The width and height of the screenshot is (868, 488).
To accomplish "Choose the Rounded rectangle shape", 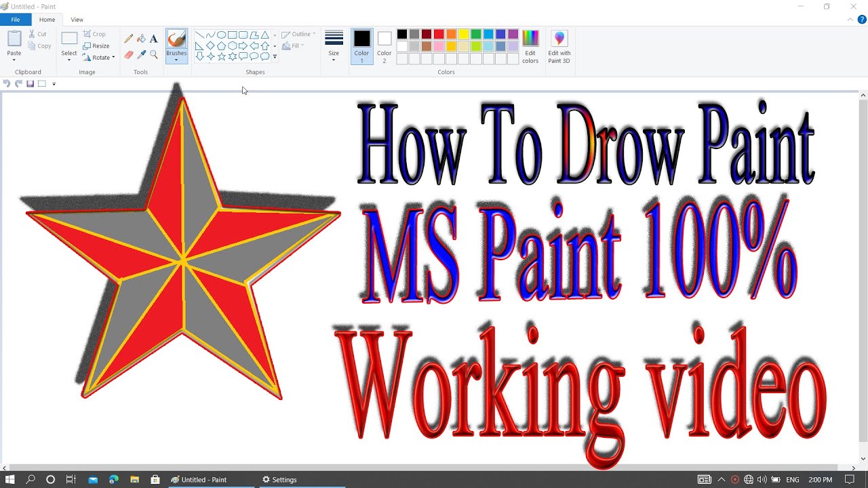I will point(243,35).
